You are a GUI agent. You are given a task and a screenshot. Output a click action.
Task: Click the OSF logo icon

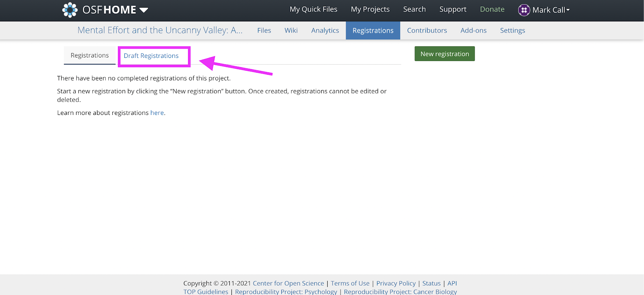click(70, 10)
